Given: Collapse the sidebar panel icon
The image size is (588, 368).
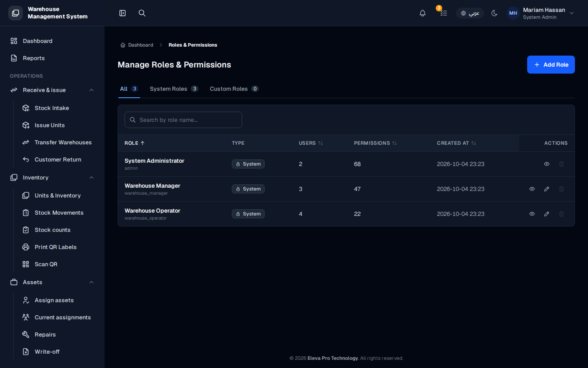Looking at the screenshot, I should [122, 13].
